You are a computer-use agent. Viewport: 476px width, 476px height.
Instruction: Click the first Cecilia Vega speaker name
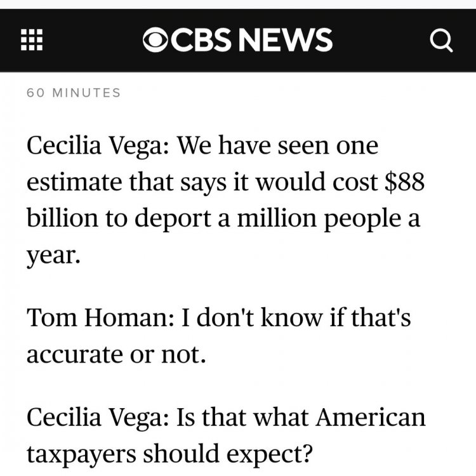96,147
